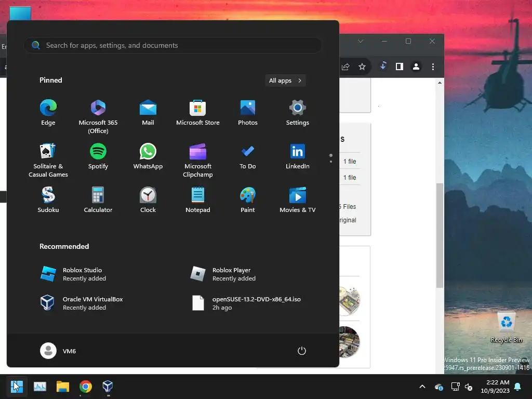Launch Solitaire & Casual Games
This screenshot has height=399, width=532.
pos(48,160)
